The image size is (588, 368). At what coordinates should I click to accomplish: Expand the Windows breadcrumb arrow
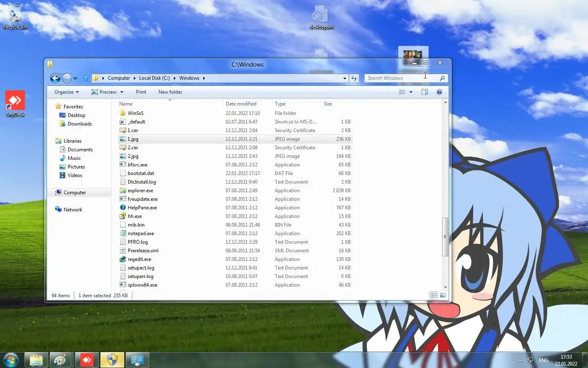point(204,78)
